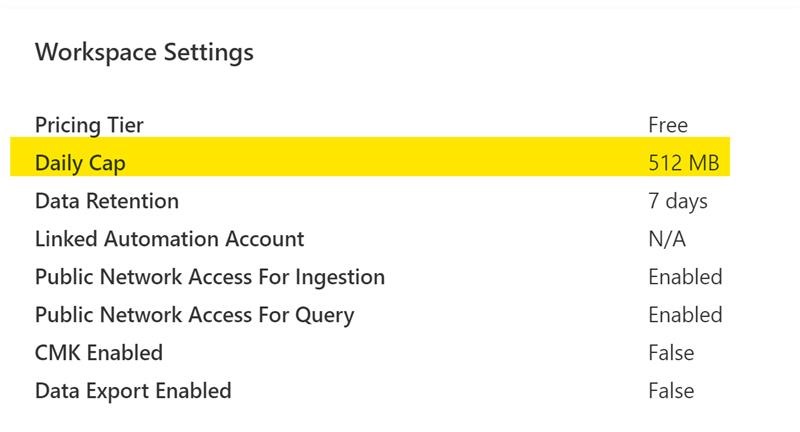Click the Workspace Settings heading
Image resolution: width=800 pixels, height=432 pixels.
tap(144, 52)
